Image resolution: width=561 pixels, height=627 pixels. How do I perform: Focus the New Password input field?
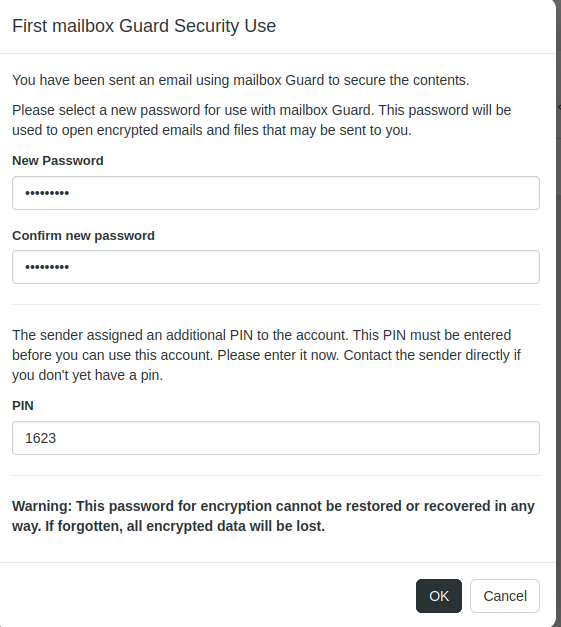point(276,193)
